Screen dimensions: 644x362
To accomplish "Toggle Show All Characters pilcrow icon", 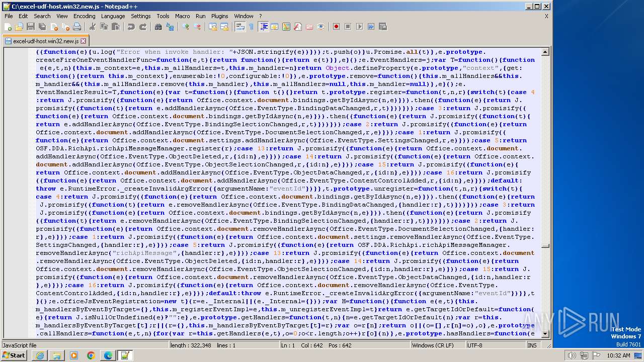I will coord(252,27).
